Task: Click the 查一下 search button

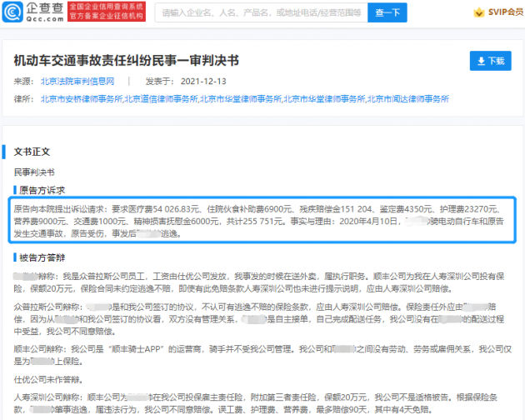Action: point(387,12)
